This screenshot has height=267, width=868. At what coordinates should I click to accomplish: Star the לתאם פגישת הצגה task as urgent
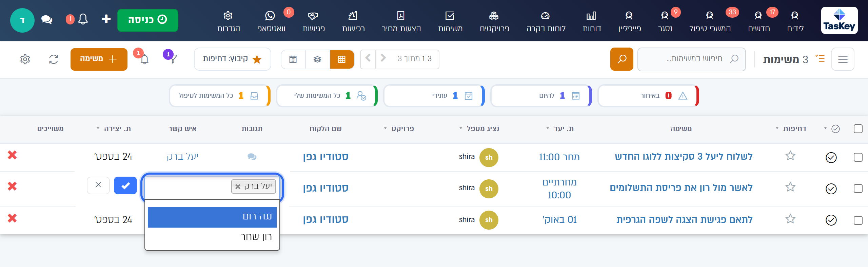pyautogui.click(x=790, y=219)
